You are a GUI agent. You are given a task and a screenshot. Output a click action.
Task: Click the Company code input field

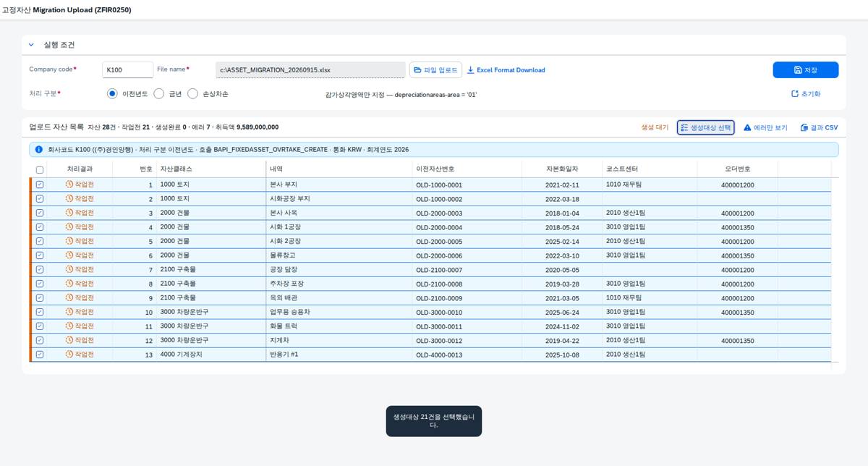tap(127, 70)
